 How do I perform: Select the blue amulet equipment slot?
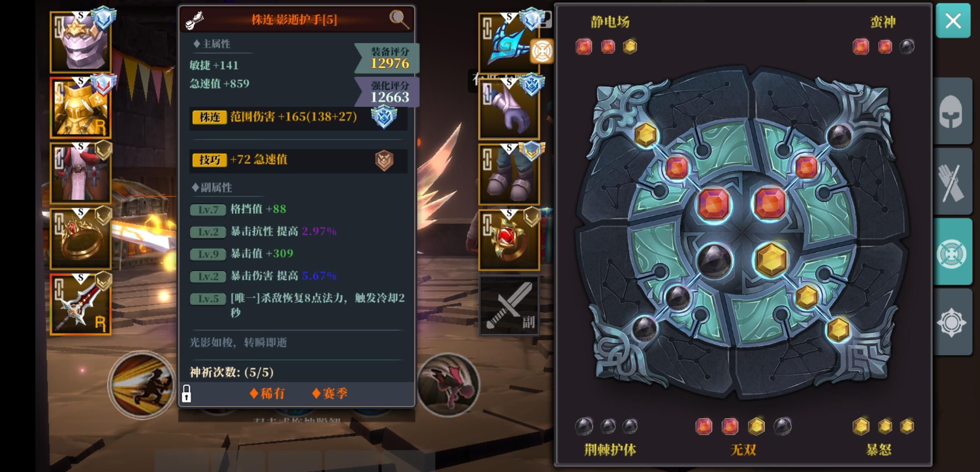(509, 43)
